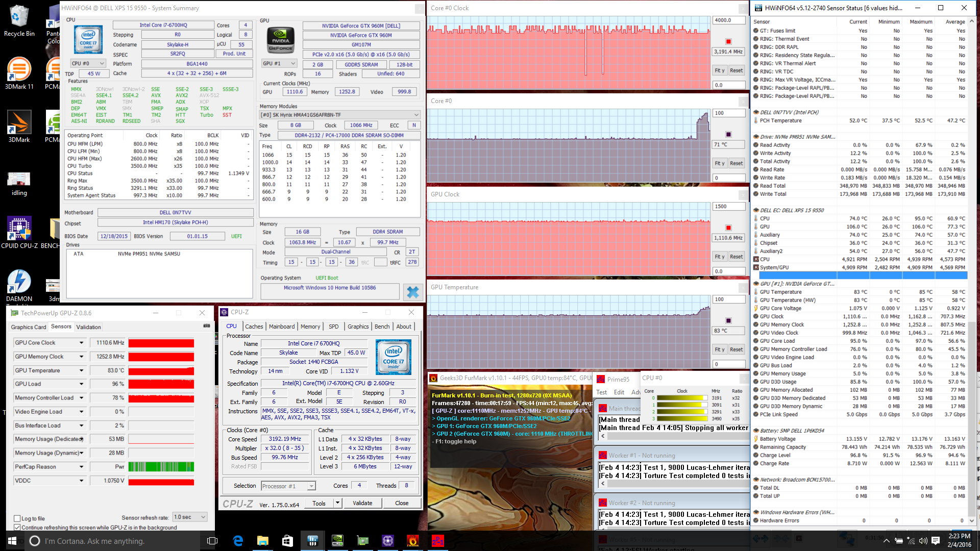The image size is (980, 551).
Task: Click Fit y on the GPU Clock graph
Action: [719, 257]
